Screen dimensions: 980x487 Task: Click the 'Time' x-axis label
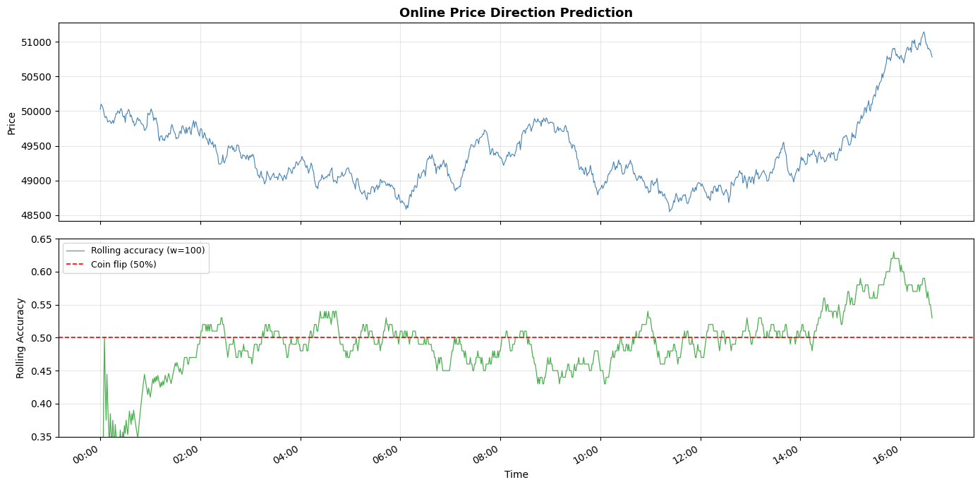pos(516,474)
